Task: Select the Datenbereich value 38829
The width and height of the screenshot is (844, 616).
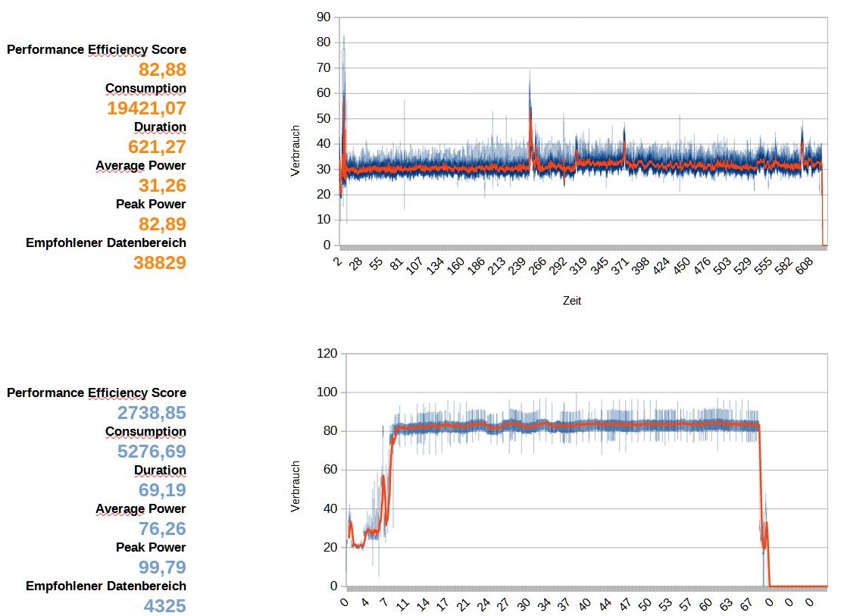Action: [160, 263]
